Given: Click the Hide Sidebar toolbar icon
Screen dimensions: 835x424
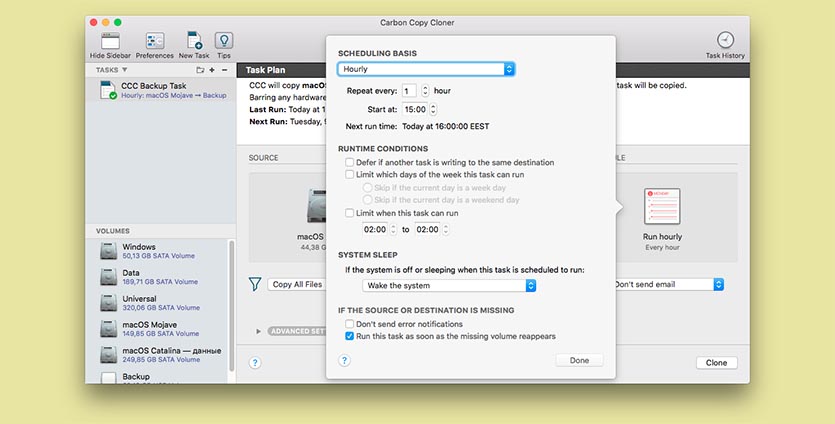Looking at the screenshot, I should [x=110, y=40].
